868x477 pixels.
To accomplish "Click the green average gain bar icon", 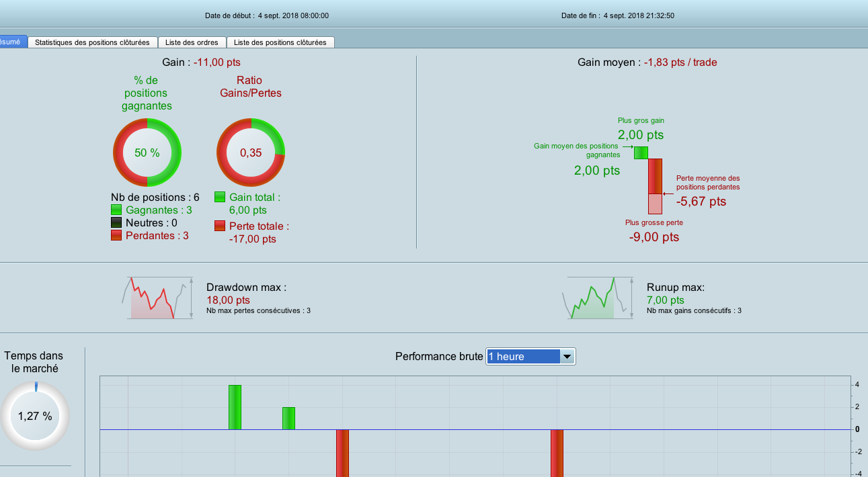I will pyautogui.click(x=641, y=153).
